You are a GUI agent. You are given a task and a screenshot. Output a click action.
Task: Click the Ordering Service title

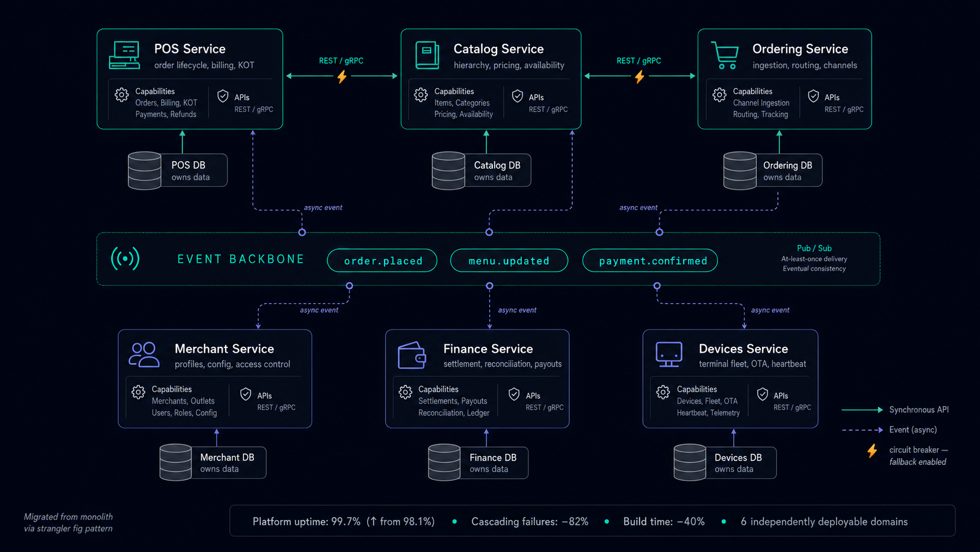[x=800, y=49]
